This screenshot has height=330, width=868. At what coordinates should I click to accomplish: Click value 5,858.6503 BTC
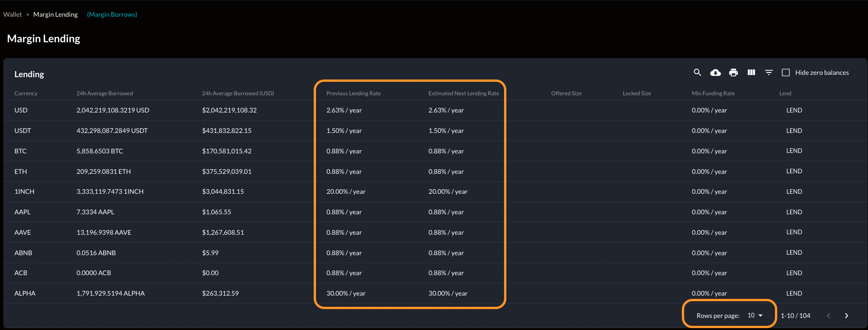100,151
